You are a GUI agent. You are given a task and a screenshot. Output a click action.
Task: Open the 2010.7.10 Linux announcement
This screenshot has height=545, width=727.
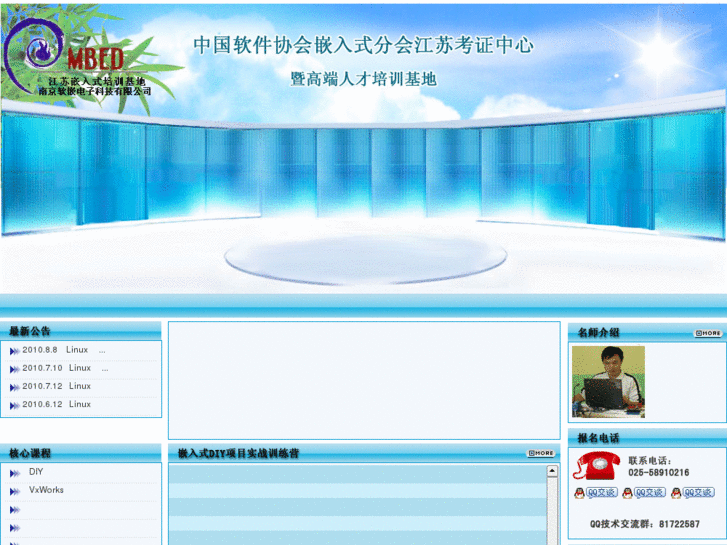click(65, 368)
